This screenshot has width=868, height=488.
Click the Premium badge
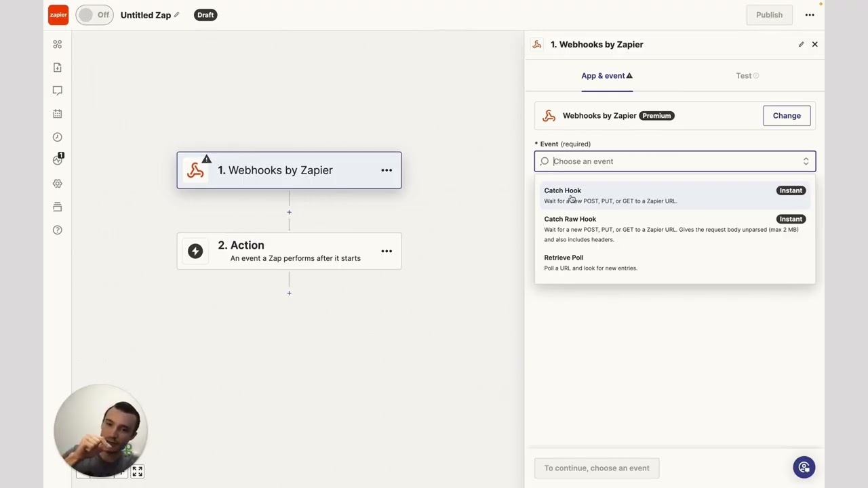click(656, 116)
